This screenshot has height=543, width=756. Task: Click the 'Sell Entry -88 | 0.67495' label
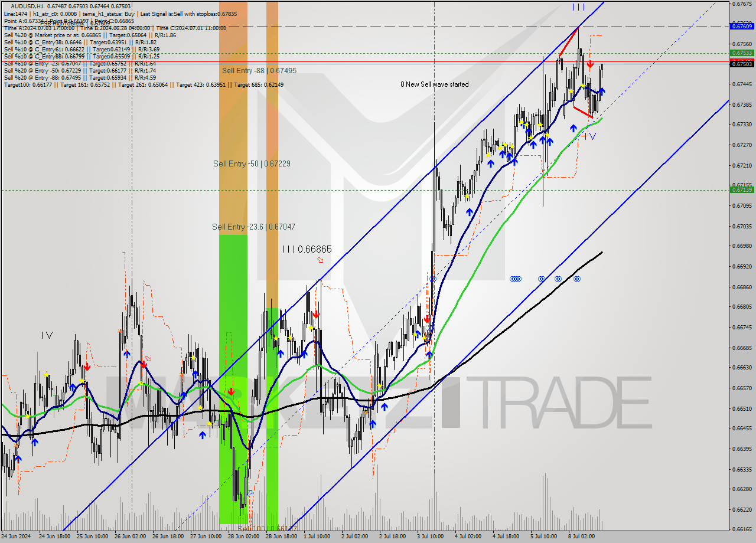[x=259, y=70]
